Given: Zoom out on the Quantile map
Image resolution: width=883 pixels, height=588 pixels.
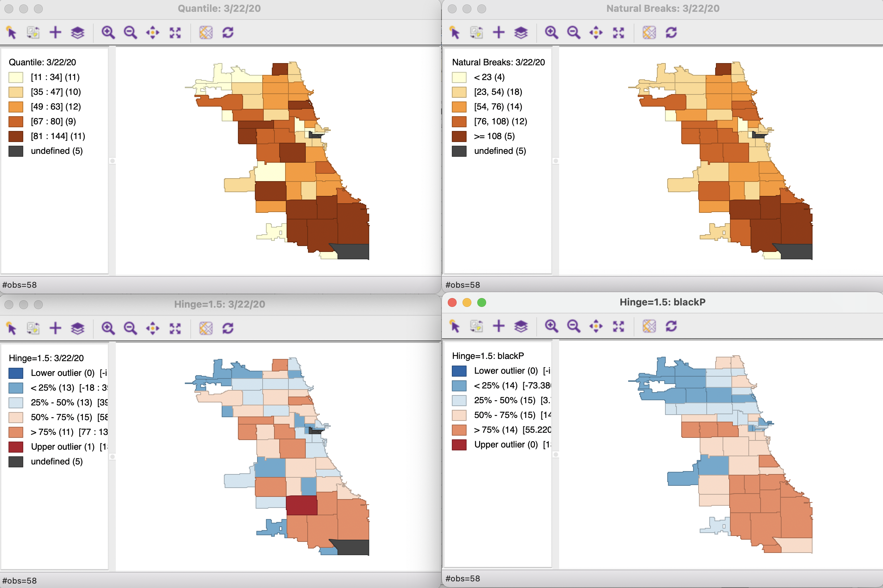Looking at the screenshot, I should (131, 32).
